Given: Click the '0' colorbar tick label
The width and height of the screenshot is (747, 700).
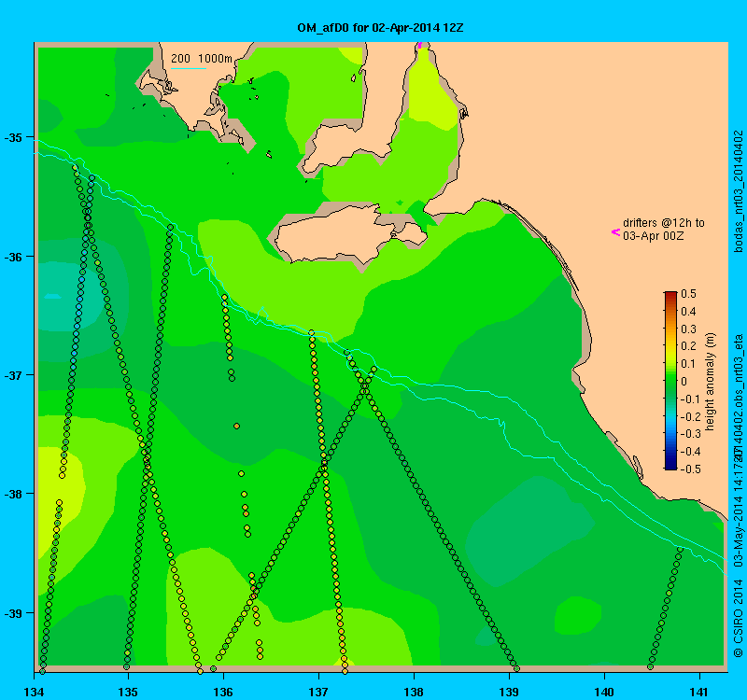Looking at the screenshot, I should click(x=684, y=382).
